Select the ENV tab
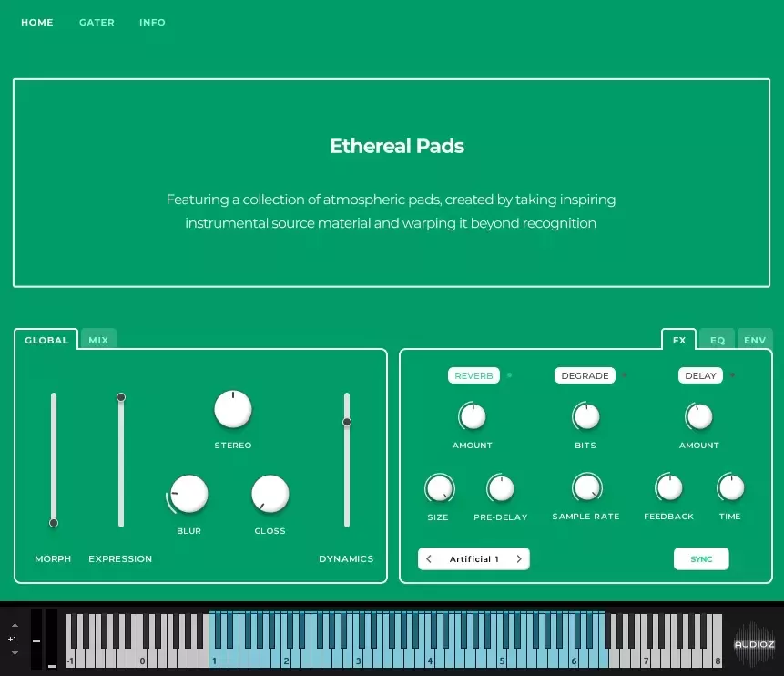 [755, 340]
